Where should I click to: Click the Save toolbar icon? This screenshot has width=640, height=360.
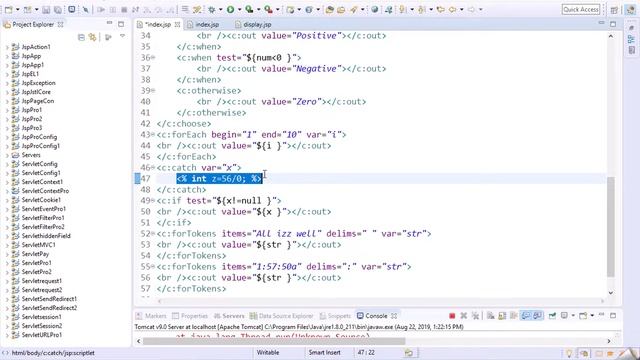(x=46, y=9)
